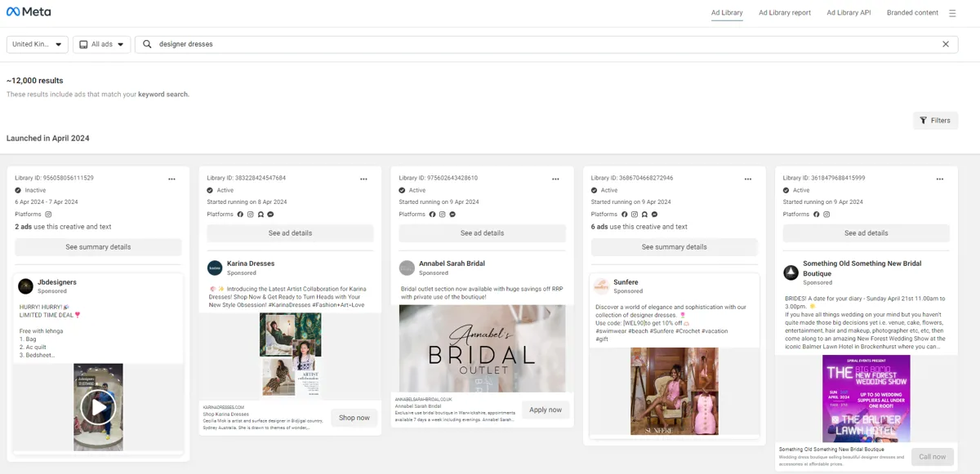Viewport: 980px width, 474px height.
Task: Click the Messenger platform icon on the Karina Dresses ad
Action: 270,215
